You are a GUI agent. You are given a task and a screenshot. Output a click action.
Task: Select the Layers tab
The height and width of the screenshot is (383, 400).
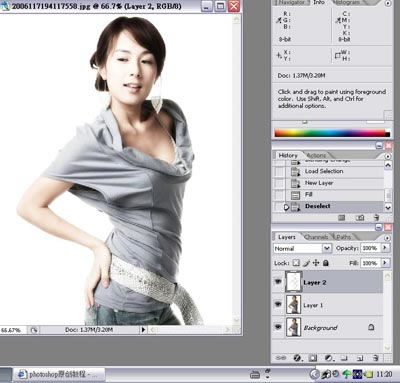click(x=287, y=237)
